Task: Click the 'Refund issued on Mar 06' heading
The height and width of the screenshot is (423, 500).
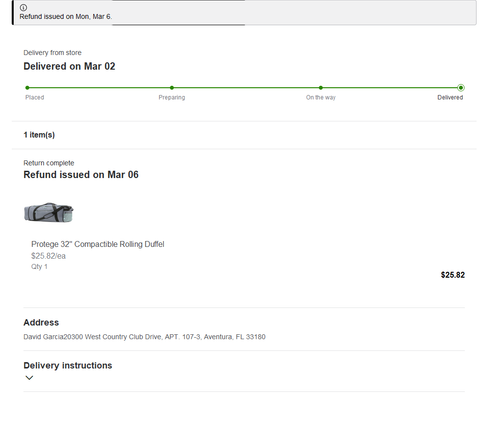Action: [x=81, y=175]
